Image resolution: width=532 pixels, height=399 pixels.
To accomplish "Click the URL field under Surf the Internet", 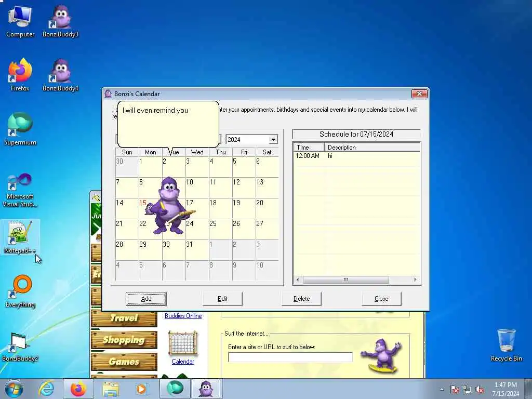I will pos(290,357).
